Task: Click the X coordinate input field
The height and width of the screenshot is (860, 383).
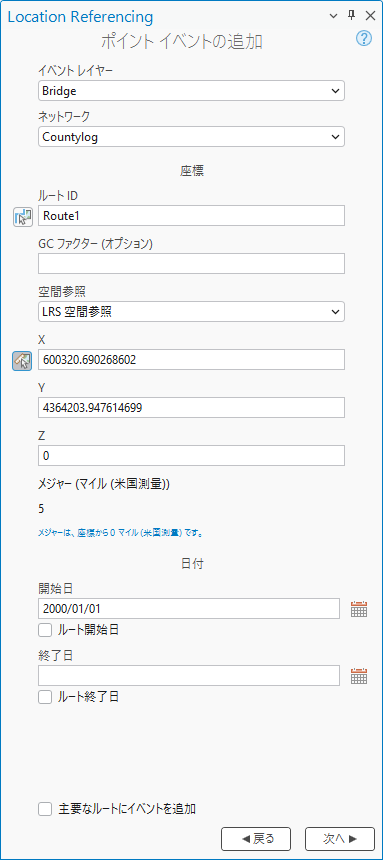Action: click(192, 360)
